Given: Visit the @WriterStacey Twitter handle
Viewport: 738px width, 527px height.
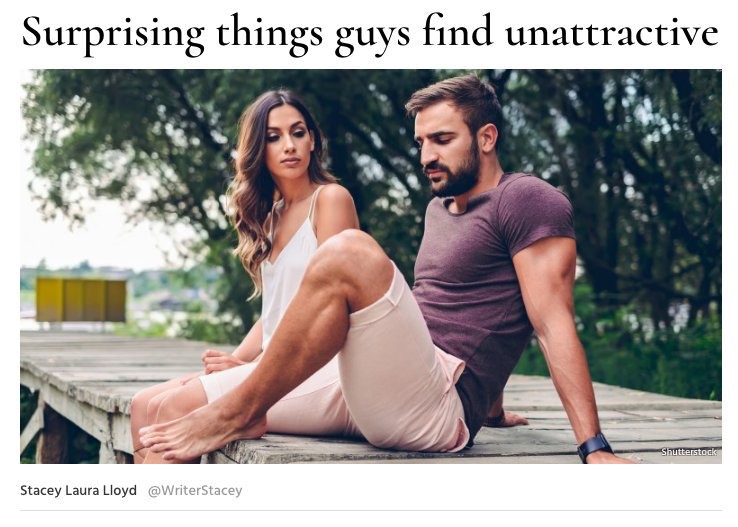Looking at the screenshot, I should [x=195, y=490].
